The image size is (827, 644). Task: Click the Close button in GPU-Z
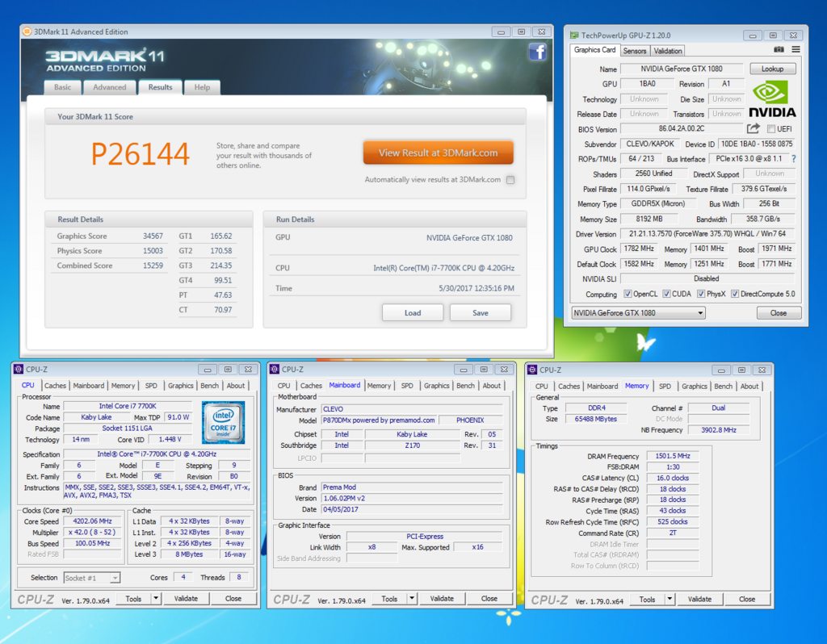pyautogui.click(x=779, y=313)
